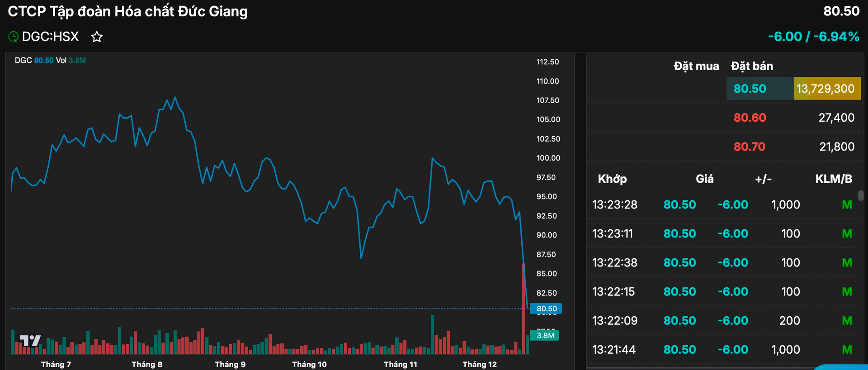Image resolution: width=868 pixels, height=370 pixels.
Task: Select the 80.60 ask price row
Action: pos(750,118)
